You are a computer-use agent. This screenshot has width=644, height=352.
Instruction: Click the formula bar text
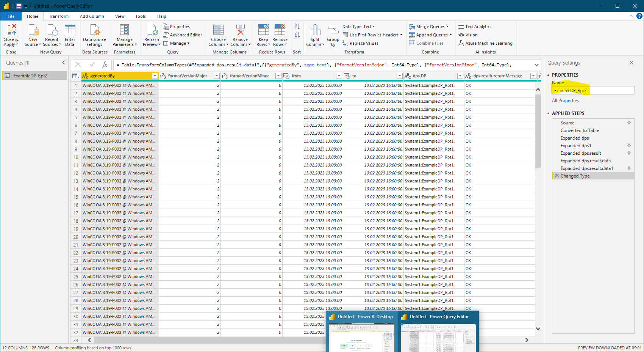click(x=314, y=65)
